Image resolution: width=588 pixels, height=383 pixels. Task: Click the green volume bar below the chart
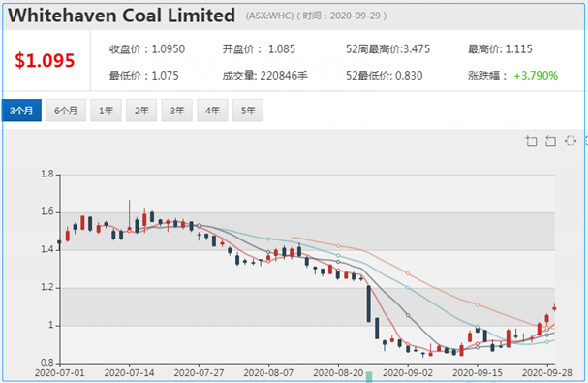pyautogui.click(x=369, y=377)
